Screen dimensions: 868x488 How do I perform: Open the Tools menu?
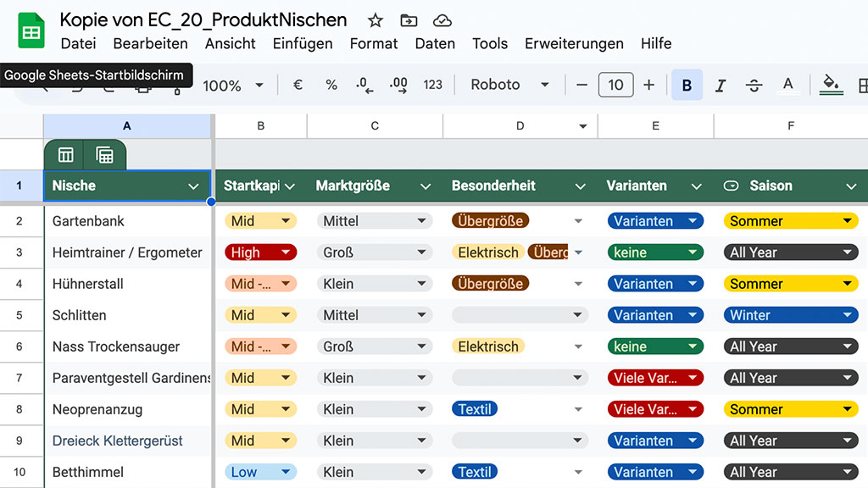point(490,44)
